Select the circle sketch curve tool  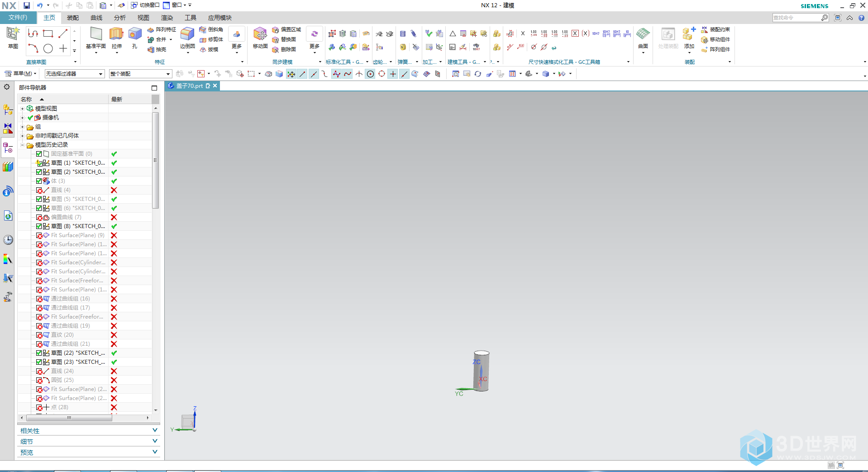tap(48, 48)
